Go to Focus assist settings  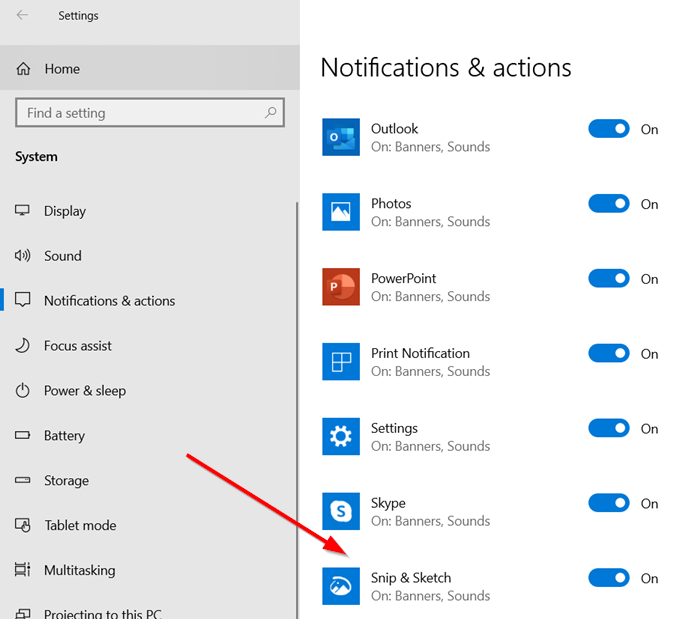click(77, 346)
